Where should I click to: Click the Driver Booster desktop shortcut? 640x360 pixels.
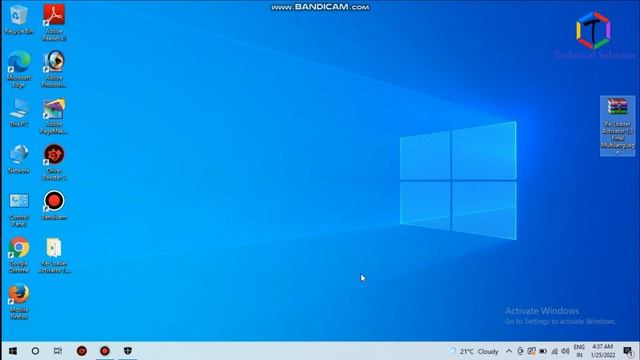point(54,162)
